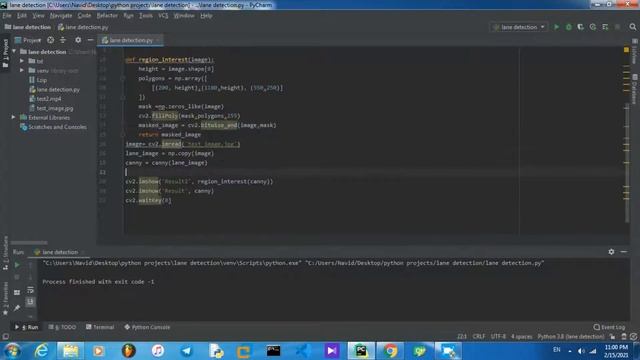Viewport: 640px width, 360px height.
Task: Change UTF-8 file encoding in status bar
Action: click(x=498, y=336)
